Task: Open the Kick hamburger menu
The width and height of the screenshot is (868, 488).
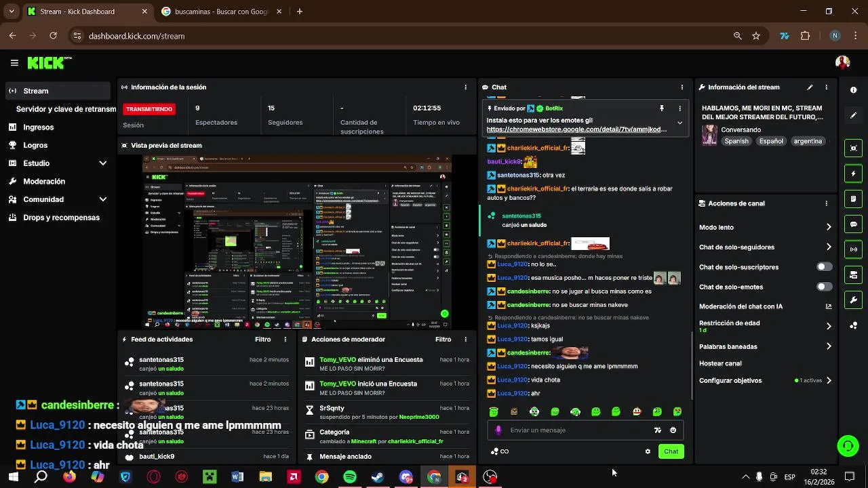Action: pyautogui.click(x=14, y=62)
